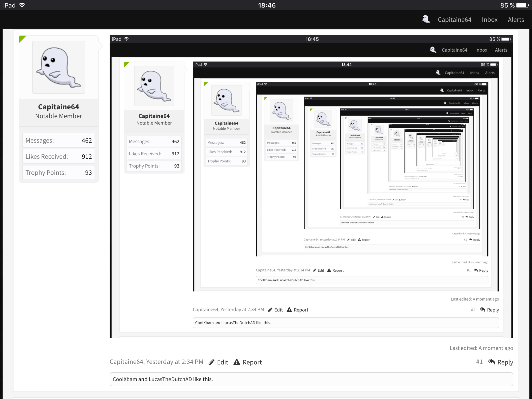Click the Notable Member title under the outermost Capitaine64

point(59,116)
